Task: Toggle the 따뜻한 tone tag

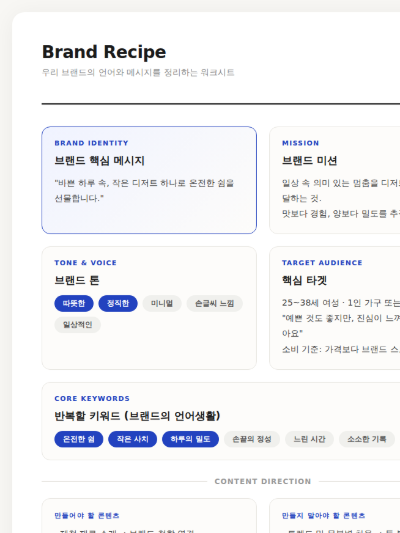Action: (74, 303)
